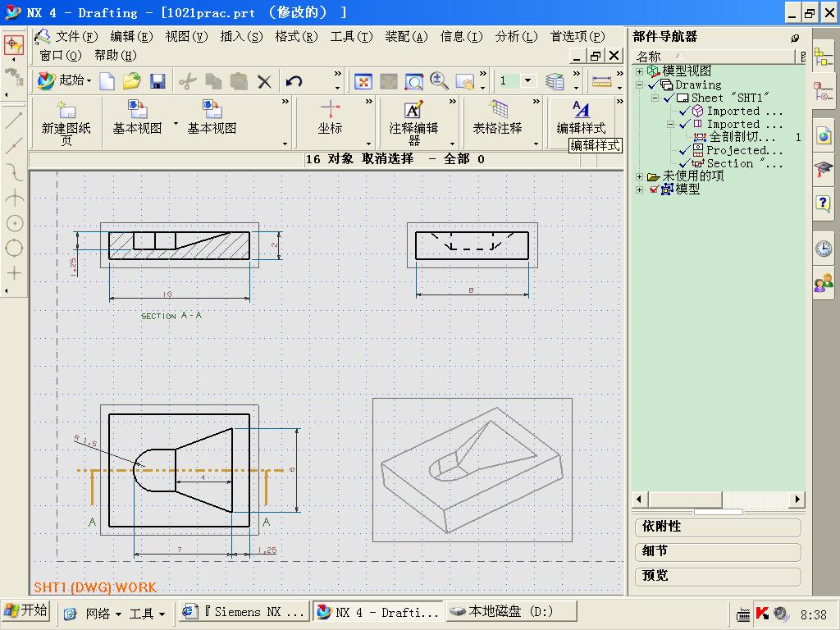
Task: Open the Internet Explorer sidebar tab
Action: pyautogui.click(x=823, y=136)
